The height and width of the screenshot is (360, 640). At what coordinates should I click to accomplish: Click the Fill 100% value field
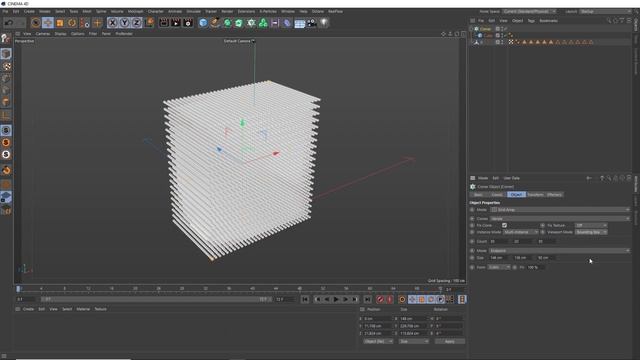[x=535, y=267]
